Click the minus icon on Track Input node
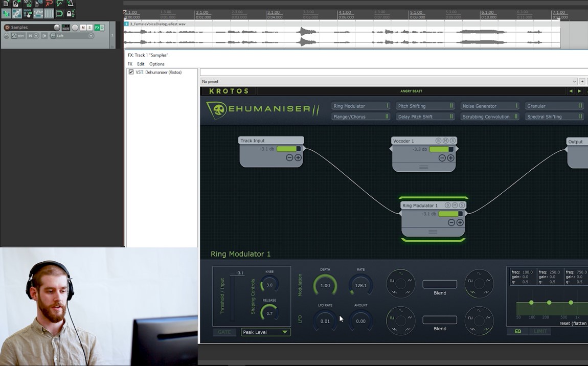The image size is (588, 366). tap(289, 158)
